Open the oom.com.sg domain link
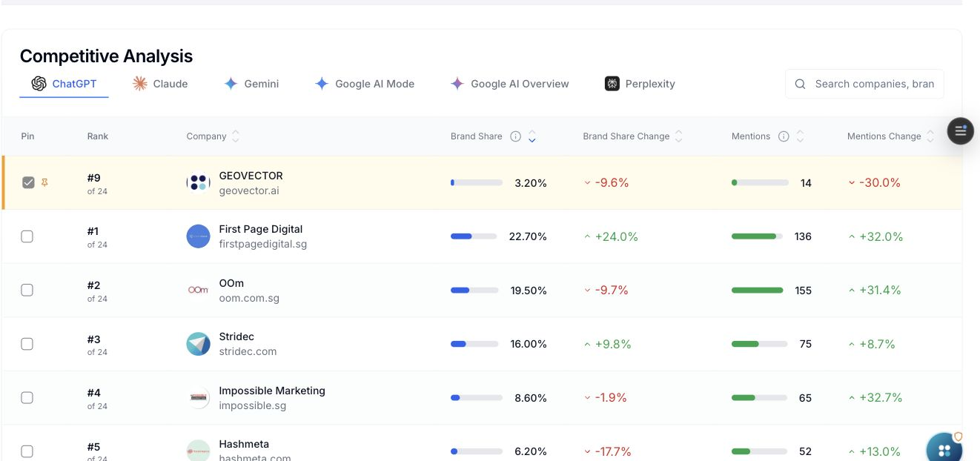 249,298
